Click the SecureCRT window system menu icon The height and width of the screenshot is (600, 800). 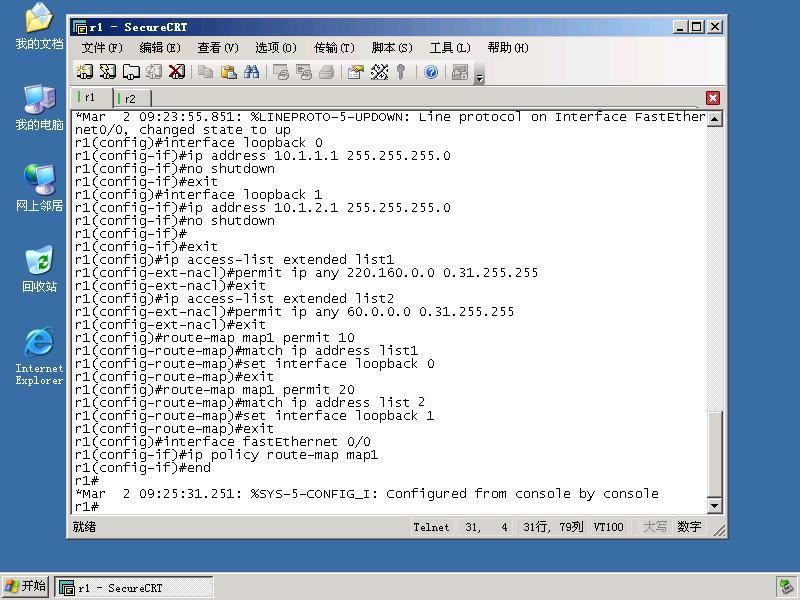pyautogui.click(x=80, y=27)
